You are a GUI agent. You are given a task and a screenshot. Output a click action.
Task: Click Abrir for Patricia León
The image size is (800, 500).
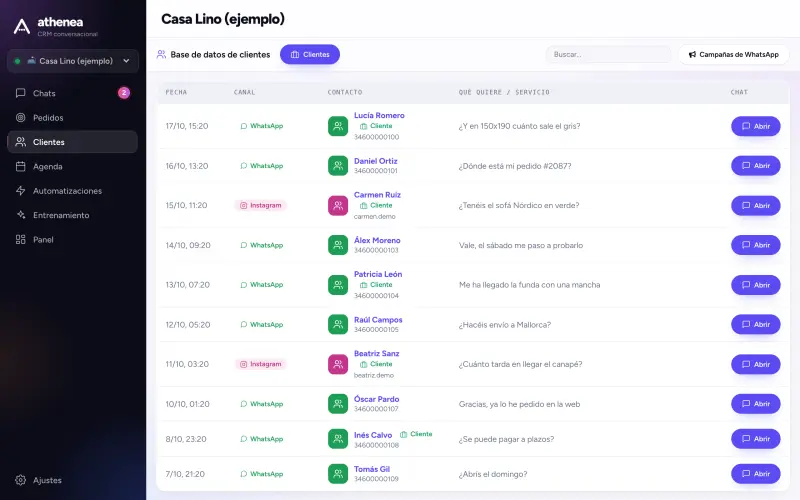pyautogui.click(x=756, y=285)
